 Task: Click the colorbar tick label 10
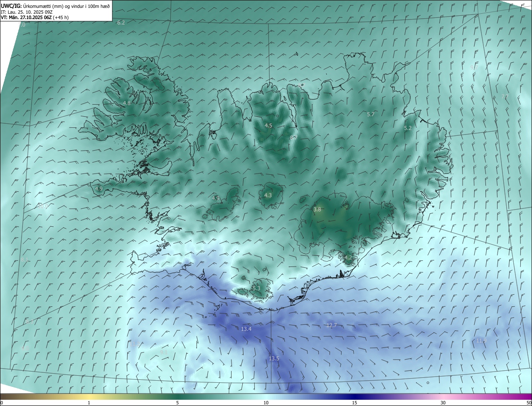pyautogui.click(x=266, y=403)
